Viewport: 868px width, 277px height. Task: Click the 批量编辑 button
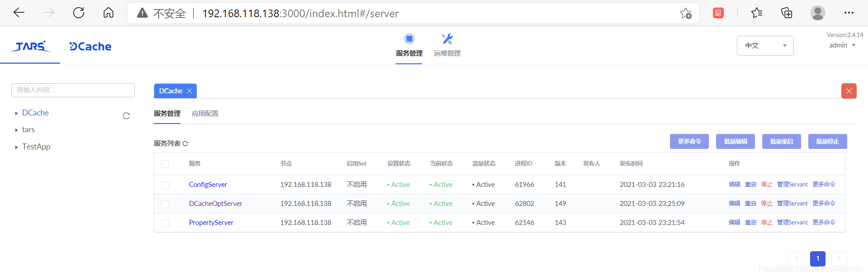735,141
